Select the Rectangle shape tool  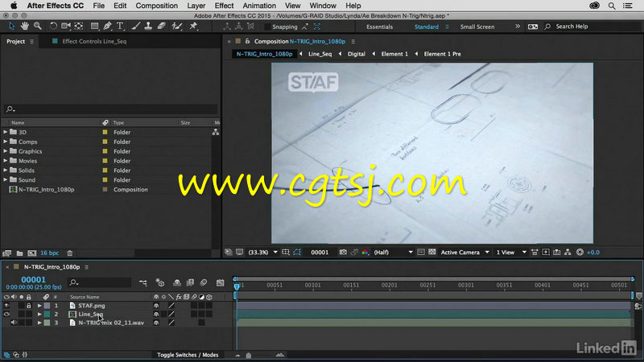tap(94, 27)
